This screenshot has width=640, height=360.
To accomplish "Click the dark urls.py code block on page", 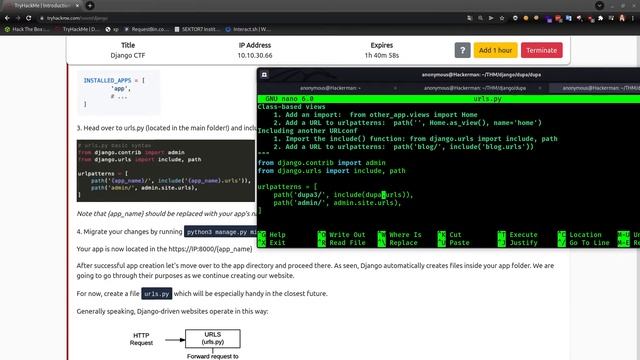I will pyautogui.click(x=166, y=171).
